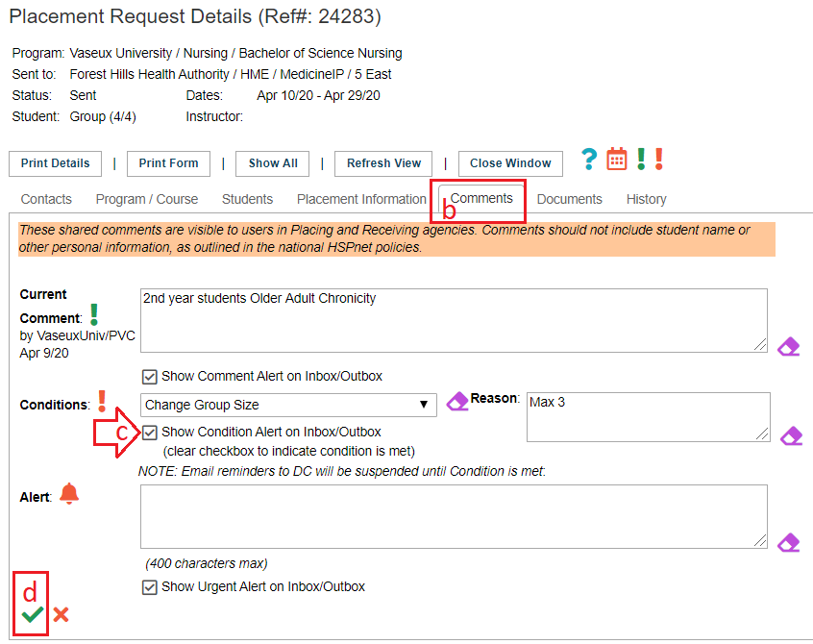Viewport: 813px width, 644px height.
Task: Click green exclamation icon in toolbar
Action: tap(641, 160)
